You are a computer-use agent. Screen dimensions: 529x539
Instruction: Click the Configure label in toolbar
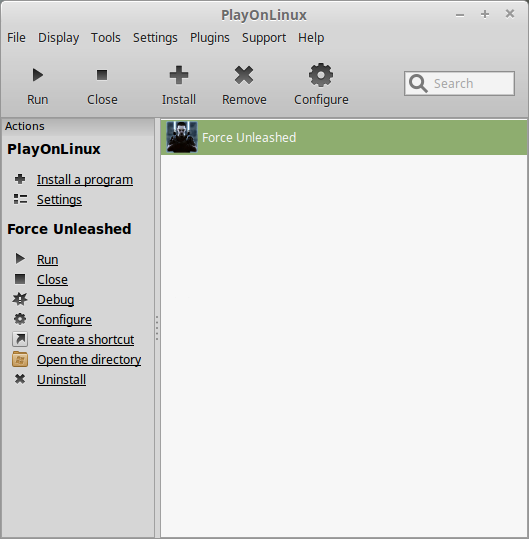tap(321, 100)
